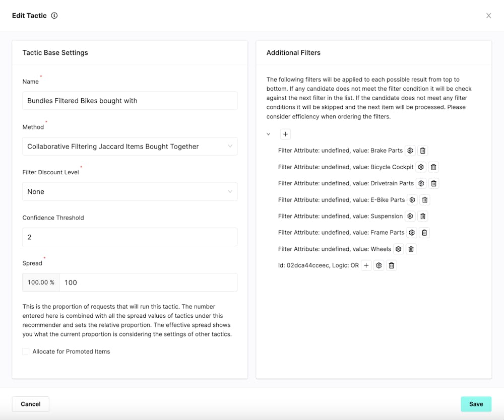
Task: Delete the Wheels filter
Action: [411, 249]
